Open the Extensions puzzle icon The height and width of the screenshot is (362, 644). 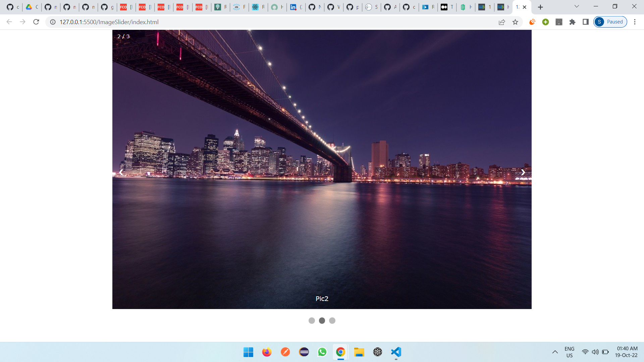coord(572,22)
